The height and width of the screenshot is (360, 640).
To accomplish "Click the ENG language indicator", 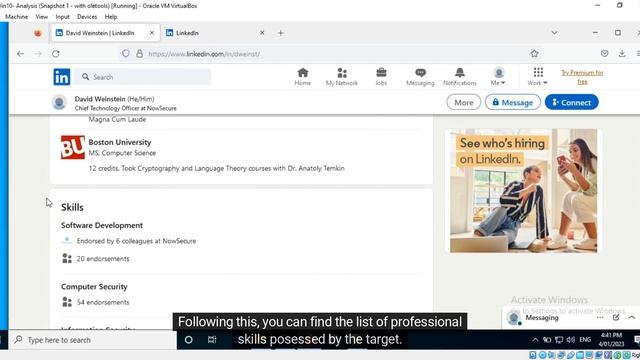I will (585, 340).
